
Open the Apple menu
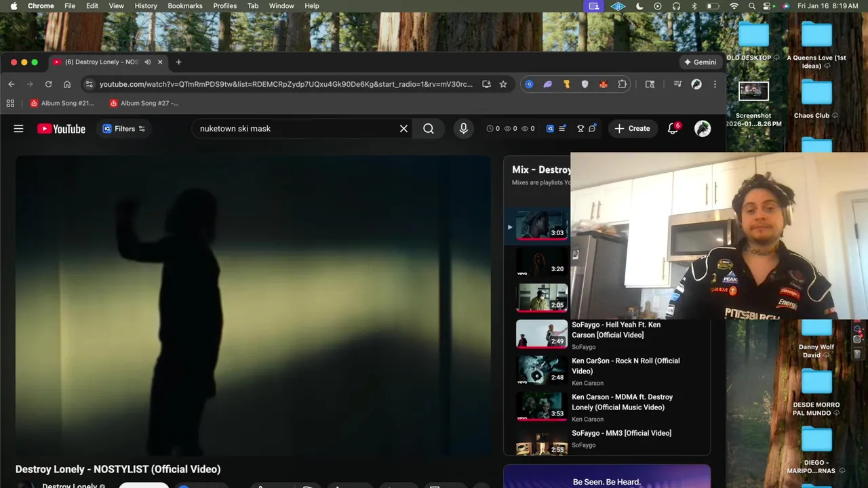point(14,6)
